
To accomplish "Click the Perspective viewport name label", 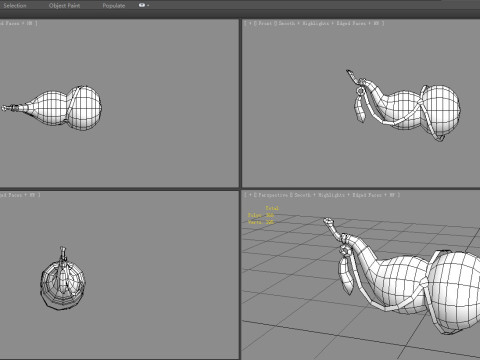I will (273, 195).
